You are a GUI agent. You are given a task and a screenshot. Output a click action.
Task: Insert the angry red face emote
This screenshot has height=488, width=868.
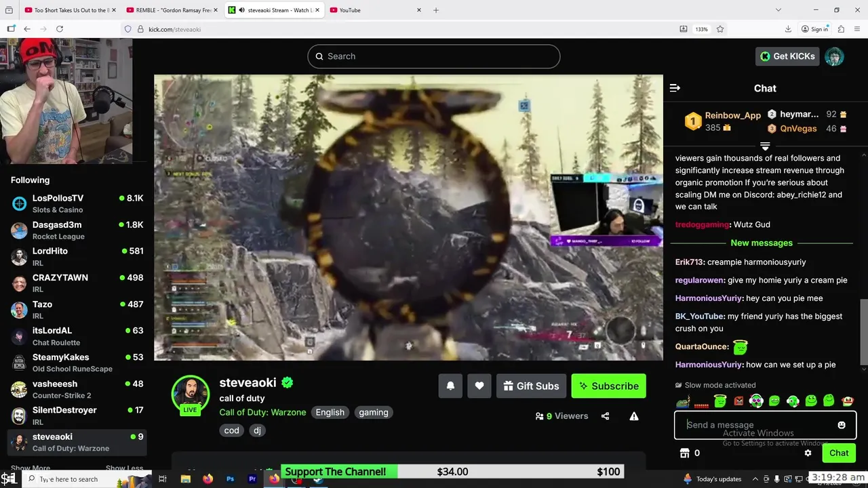click(x=738, y=401)
